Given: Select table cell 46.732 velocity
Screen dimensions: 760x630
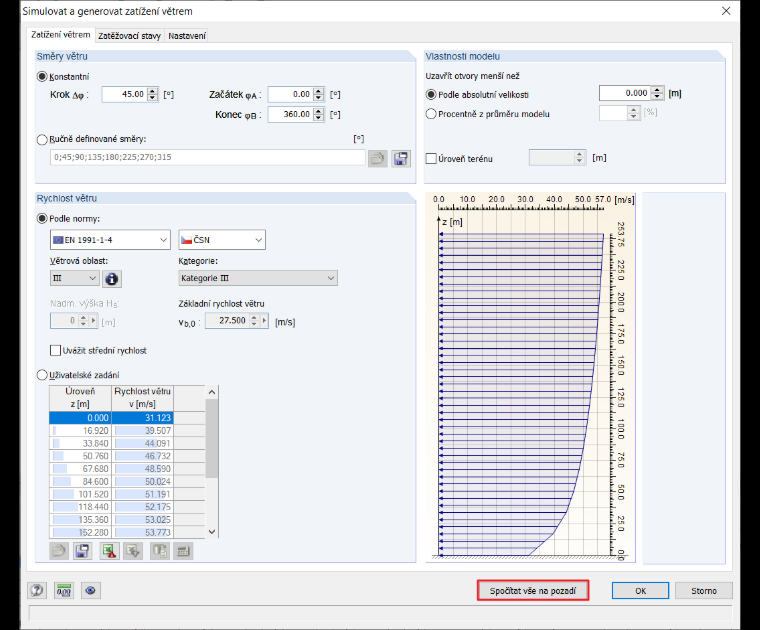Looking at the screenshot, I should [x=142, y=456].
